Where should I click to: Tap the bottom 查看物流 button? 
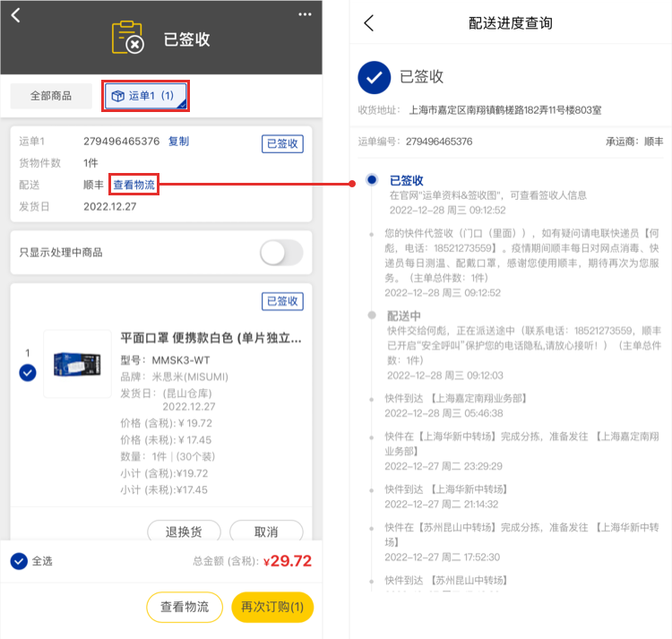tap(184, 607)
